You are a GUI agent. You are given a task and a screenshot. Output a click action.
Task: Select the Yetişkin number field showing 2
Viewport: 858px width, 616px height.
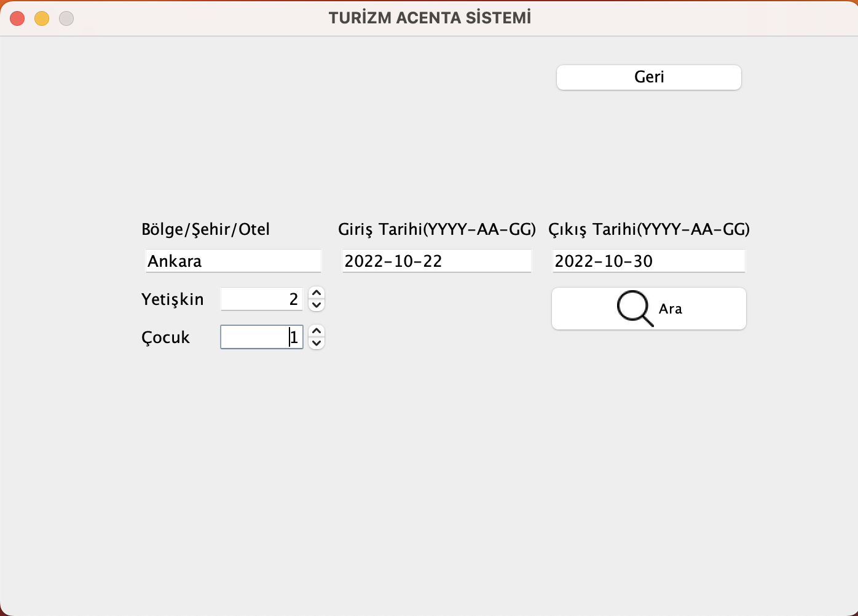pyautogui.click(x=261, y=299)
